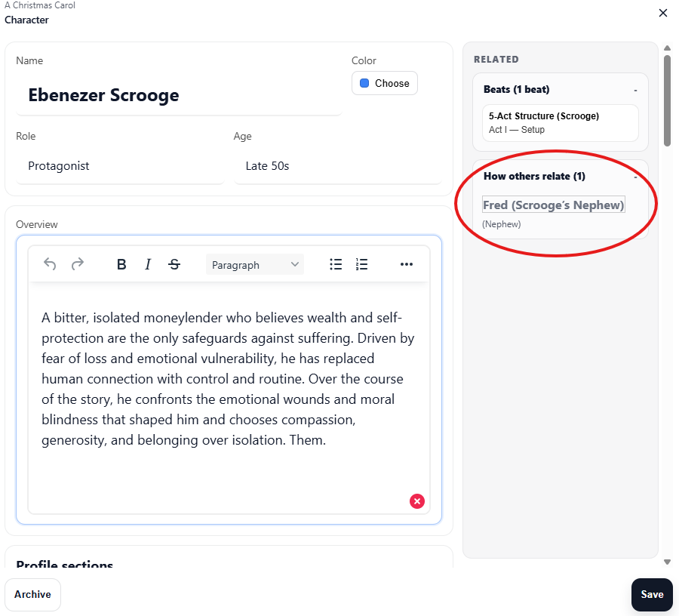Open the Paragraph style dropdown

pos(255,265)
